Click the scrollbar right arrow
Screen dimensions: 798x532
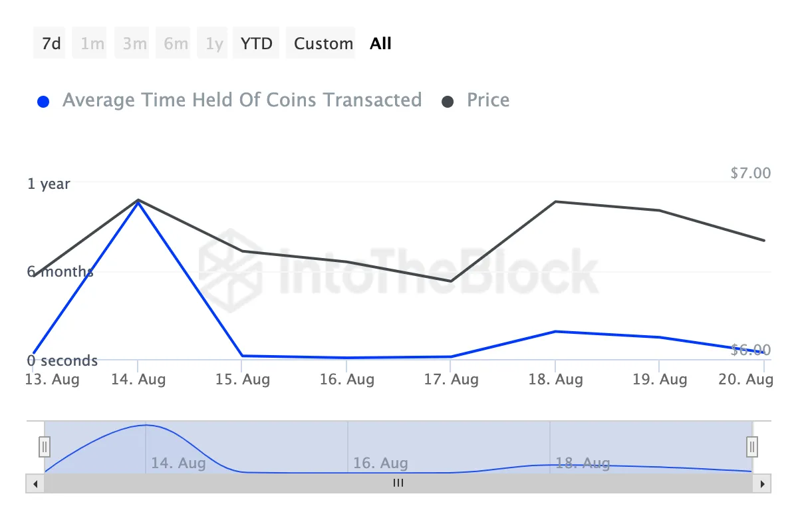[x=762, y=483]
